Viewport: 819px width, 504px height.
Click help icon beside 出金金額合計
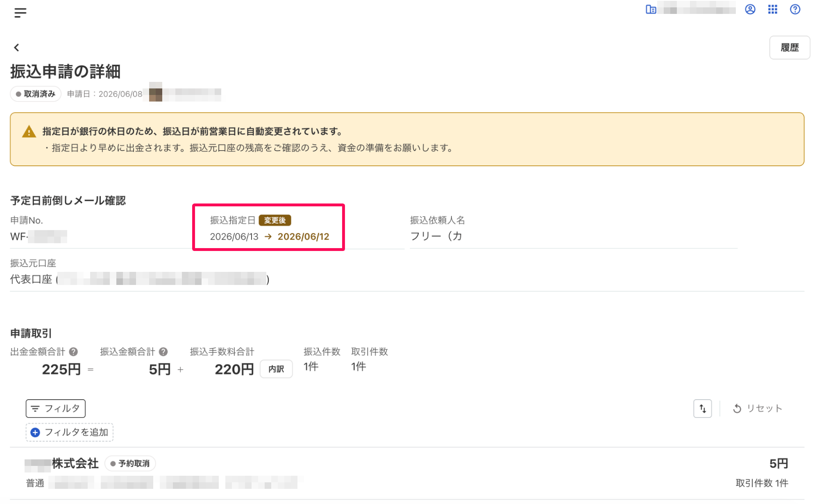point(73,352)
